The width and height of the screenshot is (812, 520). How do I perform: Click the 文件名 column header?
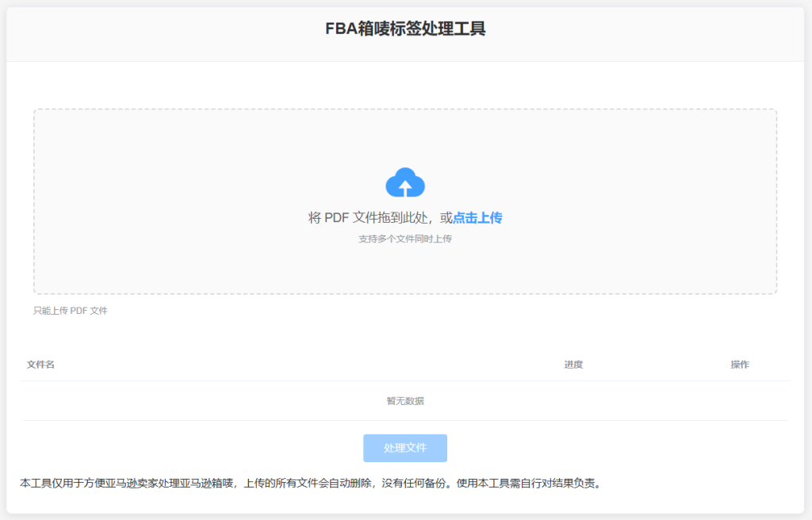(x=40, y=365)
